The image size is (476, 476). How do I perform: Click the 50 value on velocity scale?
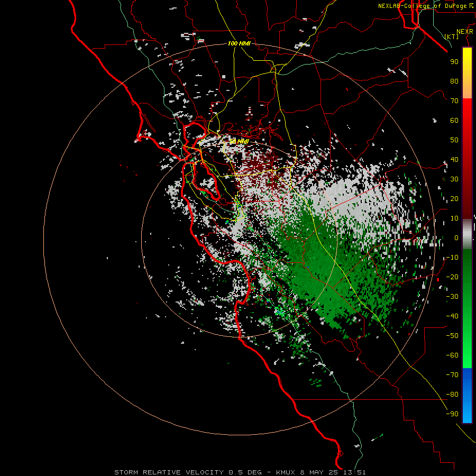pyautogui.click(x=454, y=140)
